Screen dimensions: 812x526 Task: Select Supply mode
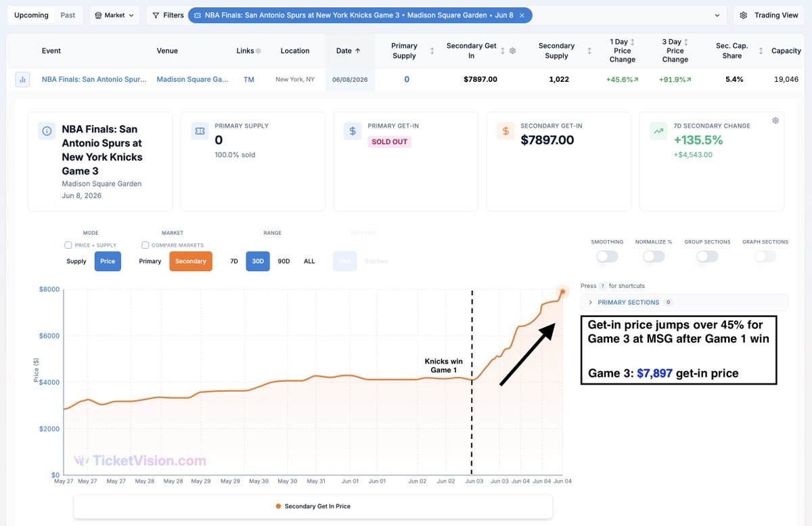coord(76,261)
